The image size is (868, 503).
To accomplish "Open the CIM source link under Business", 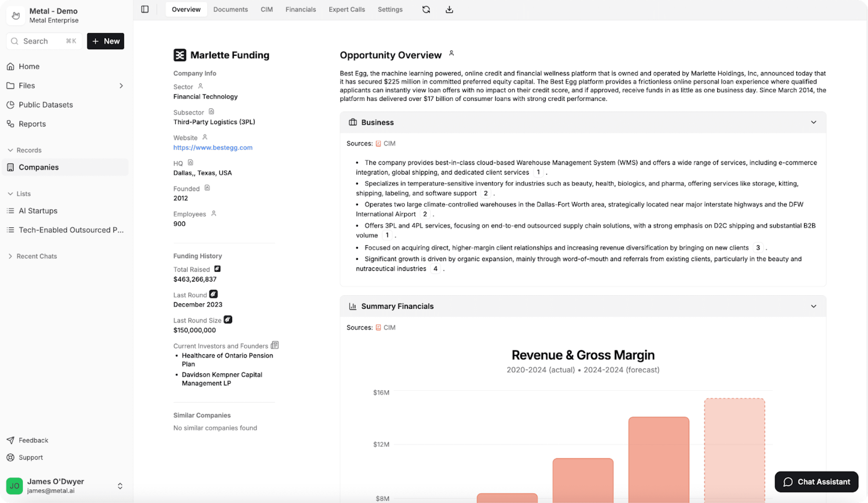I will (385, 144).
